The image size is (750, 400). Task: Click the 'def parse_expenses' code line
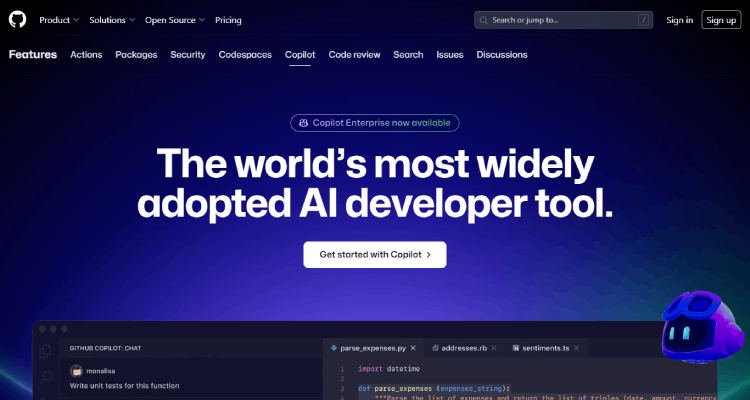pyautogui.click(x=434, y=388)
